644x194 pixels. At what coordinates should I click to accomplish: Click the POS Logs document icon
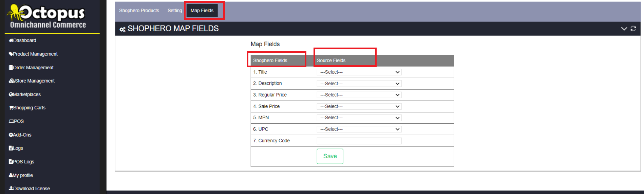tap(11, 162)
